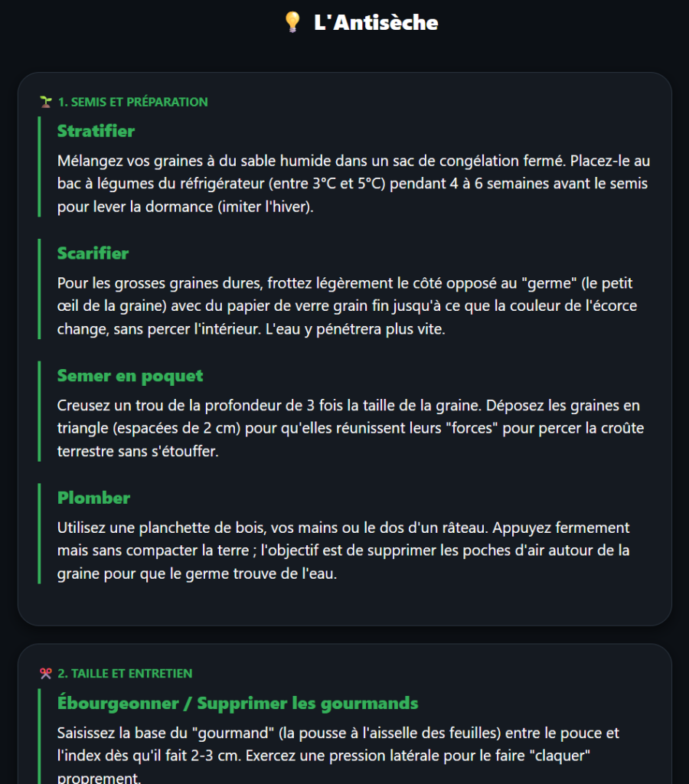Click the green bar left of Stratifier
Viewport: 689px width, 784px height.
click(39, 166)
